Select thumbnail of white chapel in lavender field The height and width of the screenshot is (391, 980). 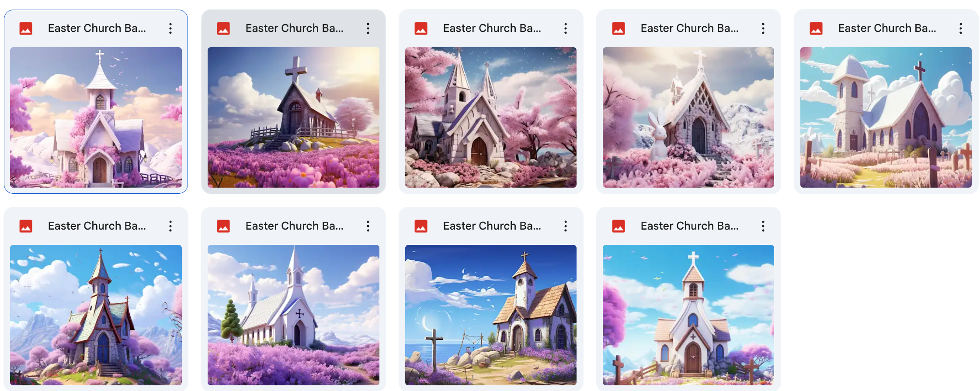click(293, 315)
